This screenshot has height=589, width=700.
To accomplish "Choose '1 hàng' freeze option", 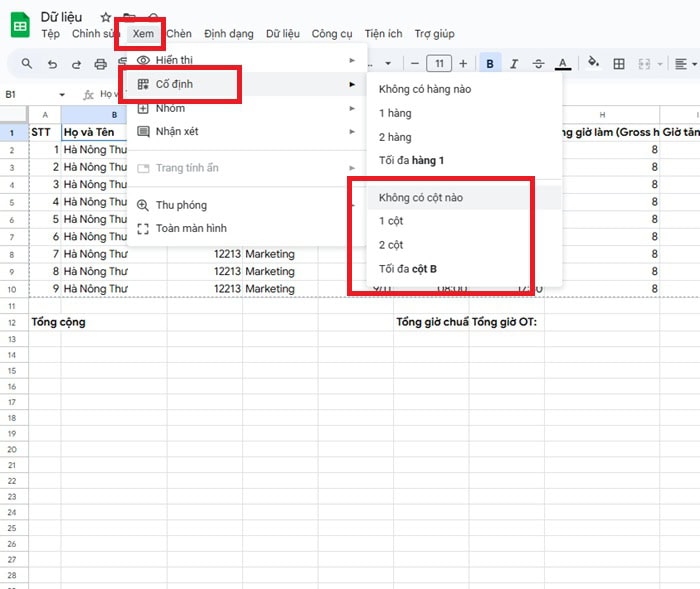I will coord(395,113).
